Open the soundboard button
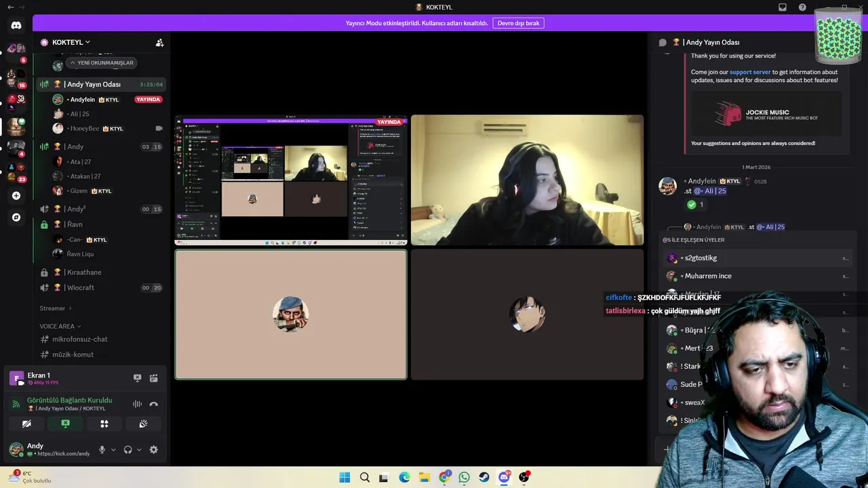868x488 pixels. pyautogui.click(x=143, y=424)
